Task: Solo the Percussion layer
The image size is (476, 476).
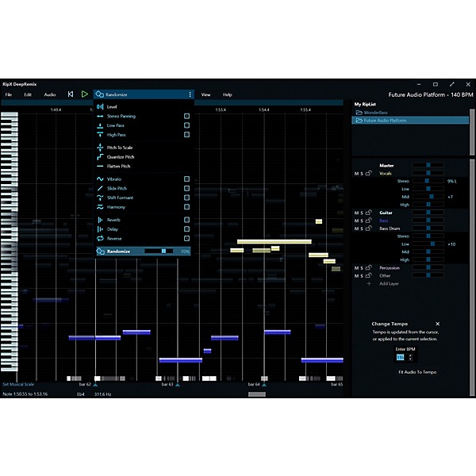Action: (361, 268)
